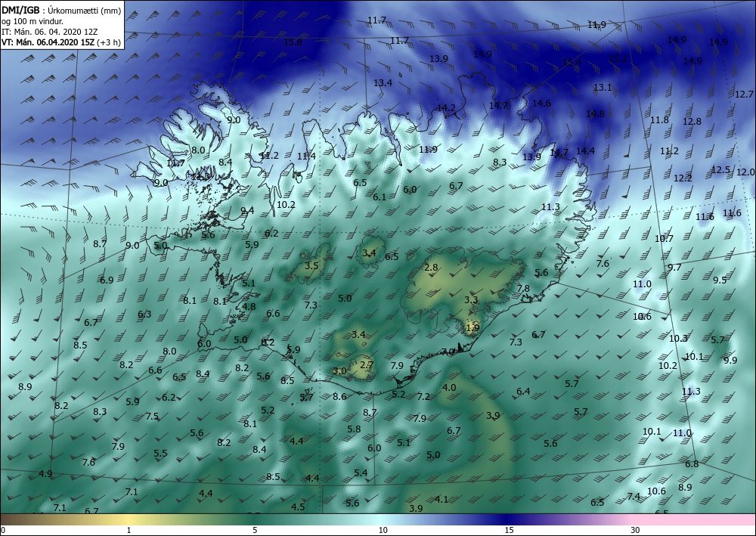Image resolution: width=756 pixels, height=536 pixels.
Task: Click the 14.2 value on the map
Action: 446,107
